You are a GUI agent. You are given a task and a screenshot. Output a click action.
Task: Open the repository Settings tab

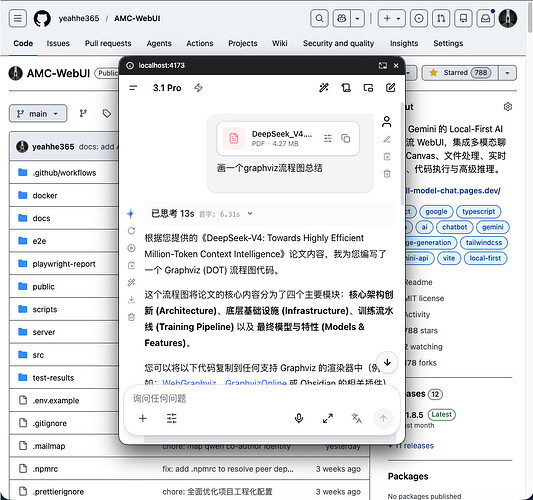point(448,44)
